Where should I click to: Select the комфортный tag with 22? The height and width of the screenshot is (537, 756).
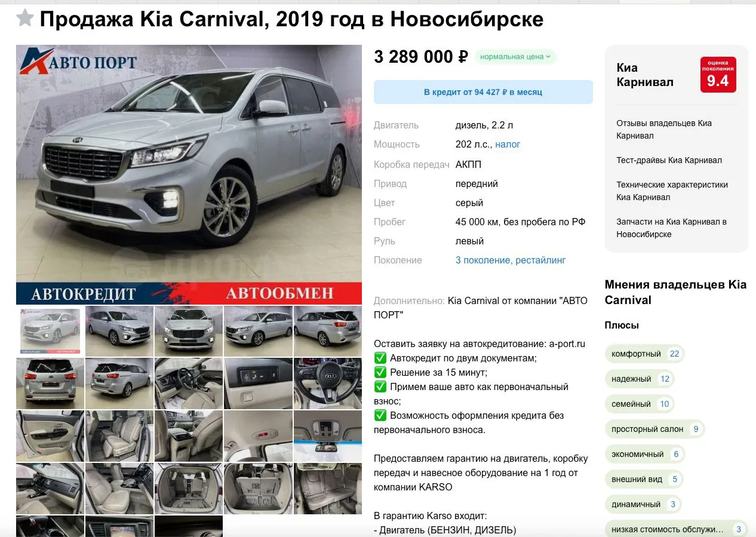(645, 354)
